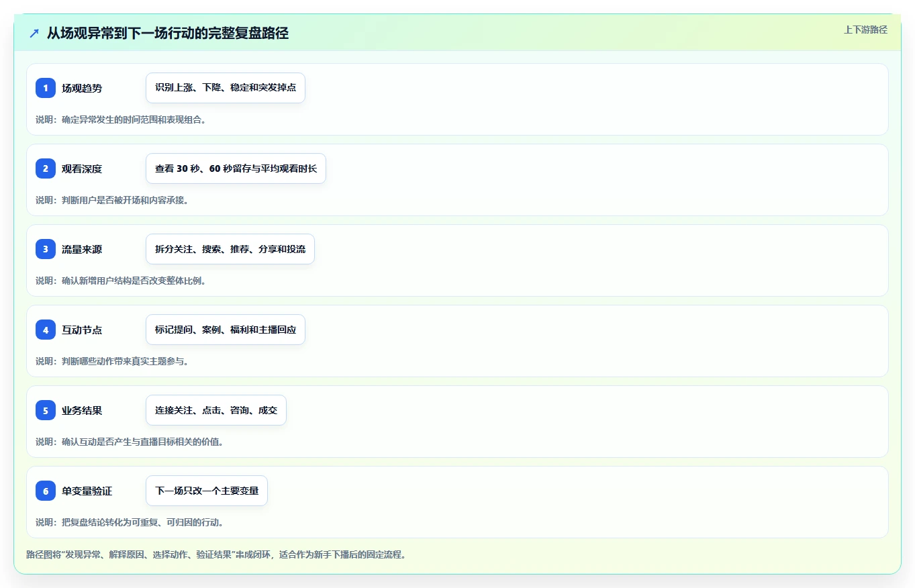Click the footer summary starting with 路径图将
The image size is (915, 588).
pyautogui.click(x=215, y=554)
